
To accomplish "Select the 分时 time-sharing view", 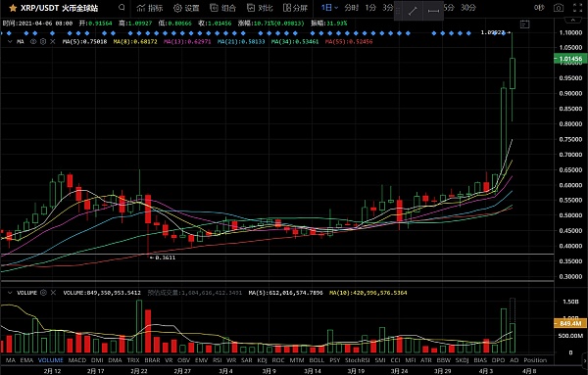I will click(352, 8).
